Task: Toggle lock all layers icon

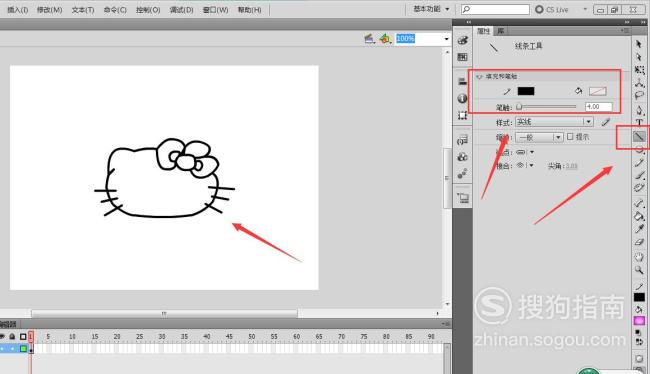Action: [12, 336]
